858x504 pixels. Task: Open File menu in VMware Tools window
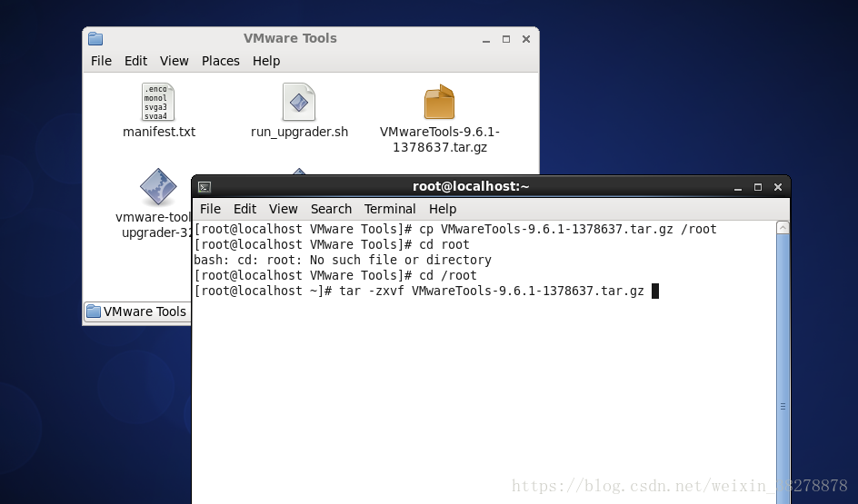pyautogui.click(x=101, y=61)
